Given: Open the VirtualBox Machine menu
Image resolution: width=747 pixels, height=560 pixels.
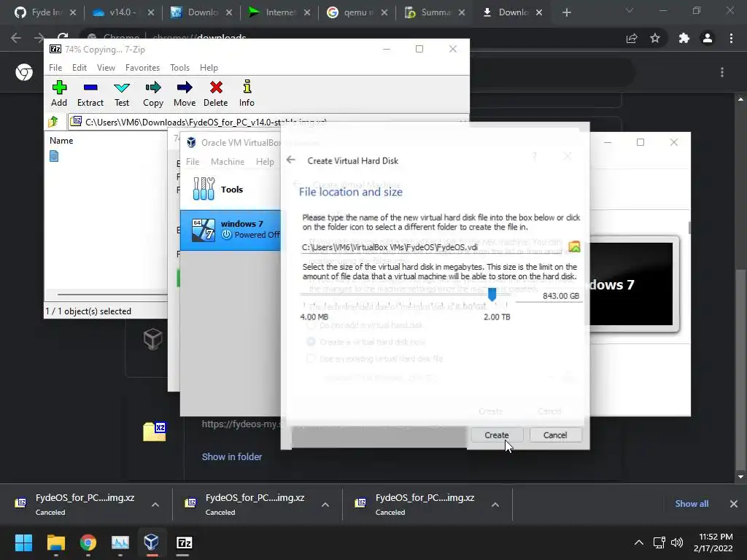Looking at the screenshot, I should tap(228, 162).
